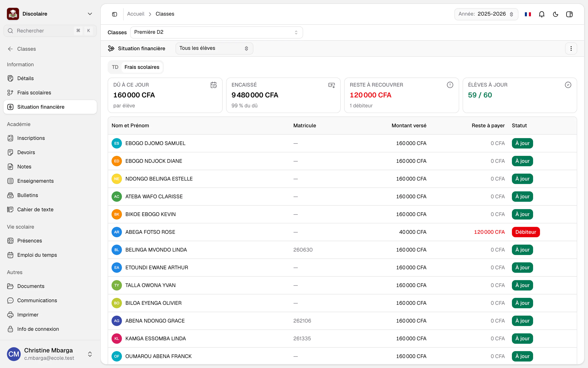Open the notifications bell
The height and width of the screenshot is (368, 588).
542,14
